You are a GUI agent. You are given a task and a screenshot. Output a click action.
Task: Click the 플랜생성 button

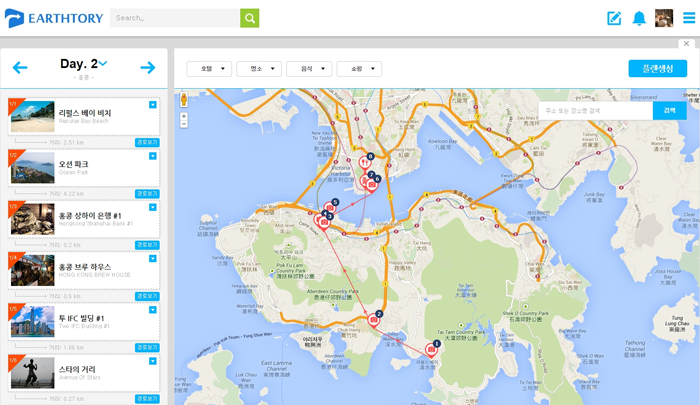[x=657, y=68]
